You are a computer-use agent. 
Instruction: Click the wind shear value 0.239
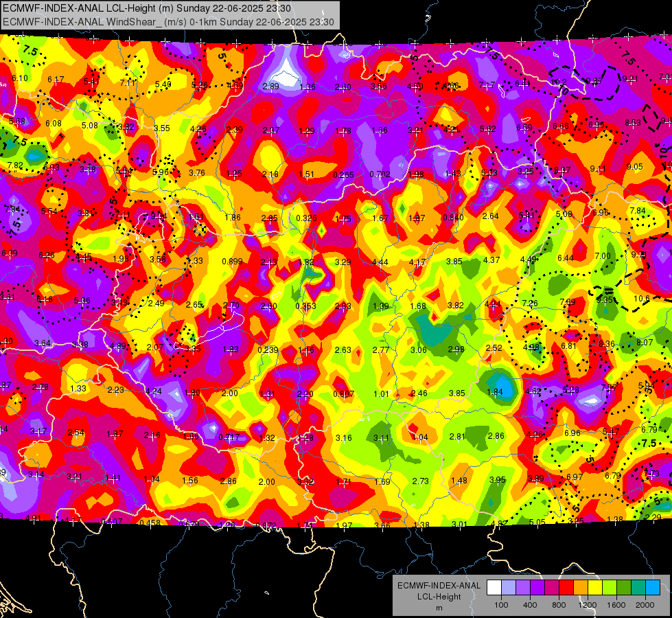coord(268,350)
